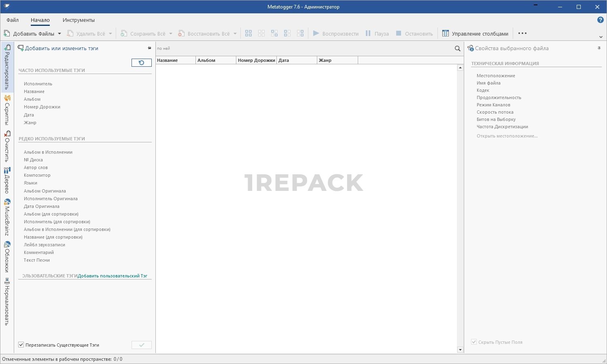The image size is (607, 364).
Task: Show more toolbar commands via ellipsis
Action: click(522, 34)
